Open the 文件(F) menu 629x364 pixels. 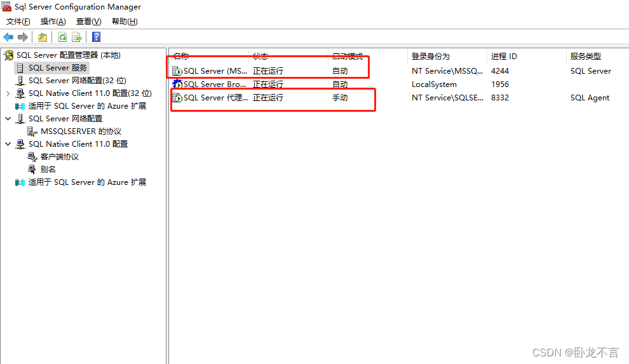pos(18,22)
